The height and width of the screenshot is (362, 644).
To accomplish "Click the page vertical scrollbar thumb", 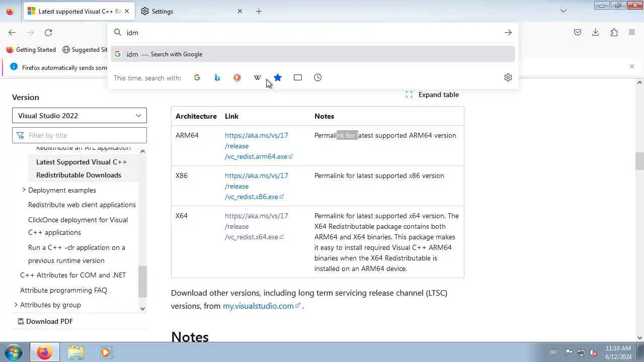I will [639, 161].
